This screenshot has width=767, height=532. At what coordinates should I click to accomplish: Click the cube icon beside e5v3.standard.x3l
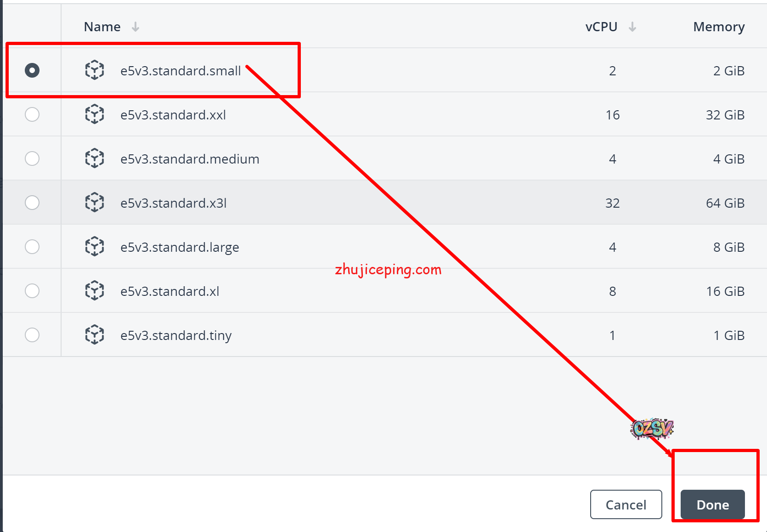[95, 203]
